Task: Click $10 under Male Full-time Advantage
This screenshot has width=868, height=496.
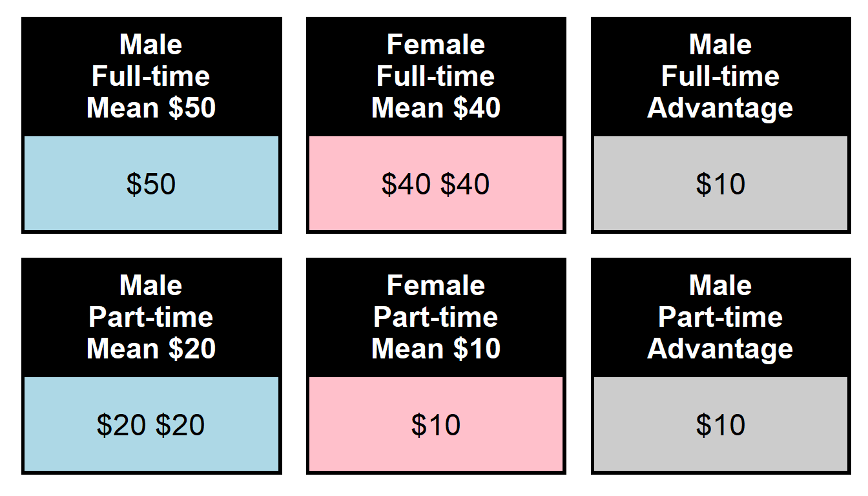Action: pyautogui.click(x=721, y=184)
